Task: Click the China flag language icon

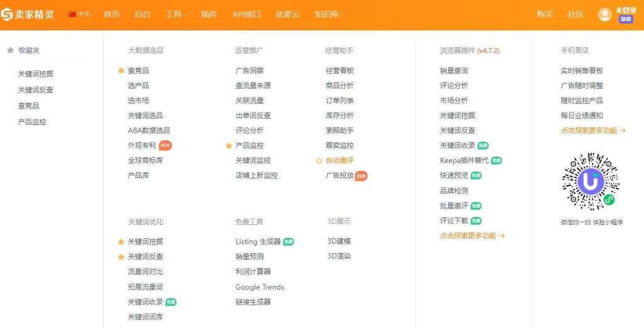Action: [73, 14]
